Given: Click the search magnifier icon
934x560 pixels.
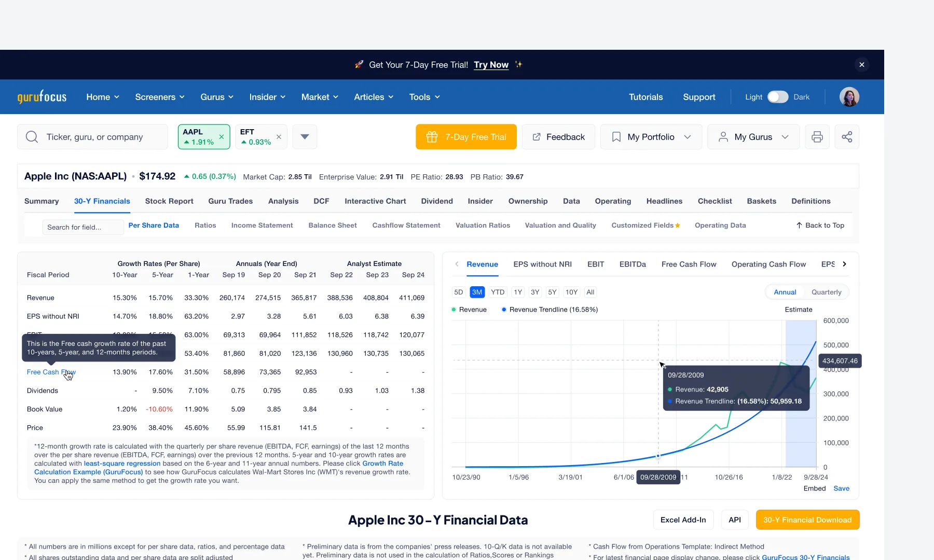Looking at the screenshot, I should pyautogui.click(x=32, y=137).
